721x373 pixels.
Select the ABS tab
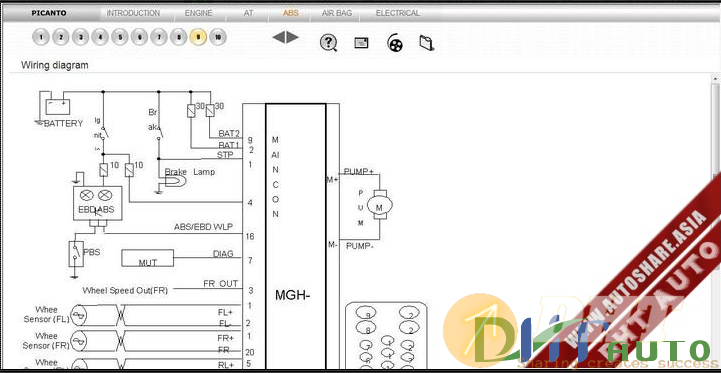[x=291, y=13]
